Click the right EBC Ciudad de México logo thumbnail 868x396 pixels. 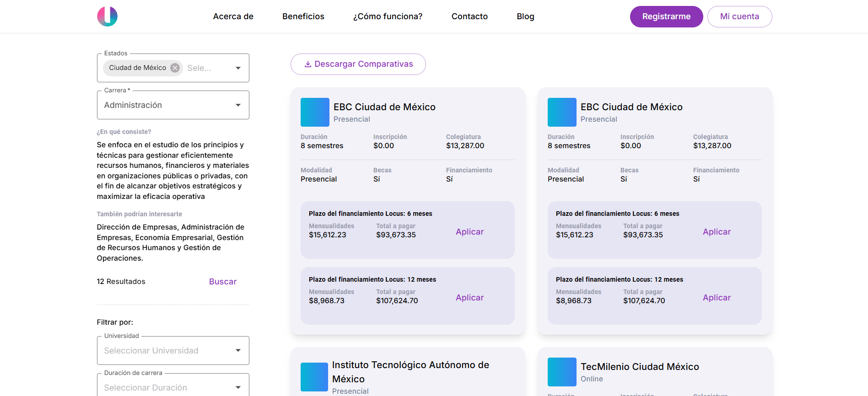pyautogui.click(x=562, y=112)
